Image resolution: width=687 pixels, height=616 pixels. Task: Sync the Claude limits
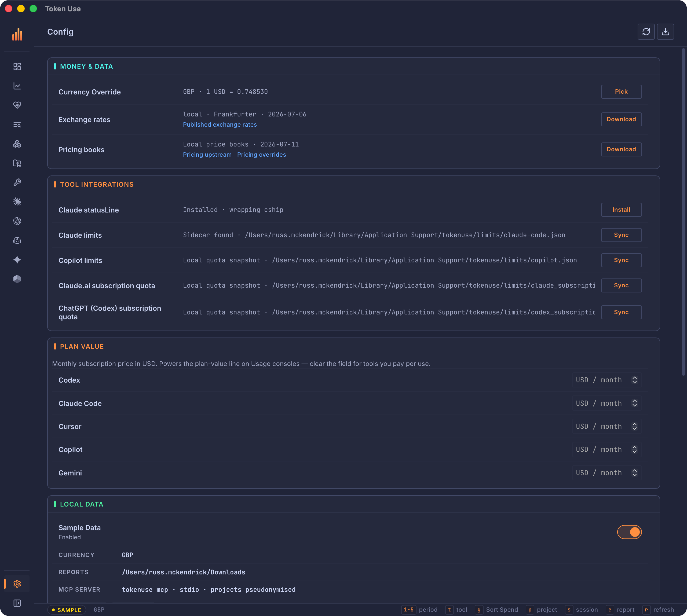(621, 235)
